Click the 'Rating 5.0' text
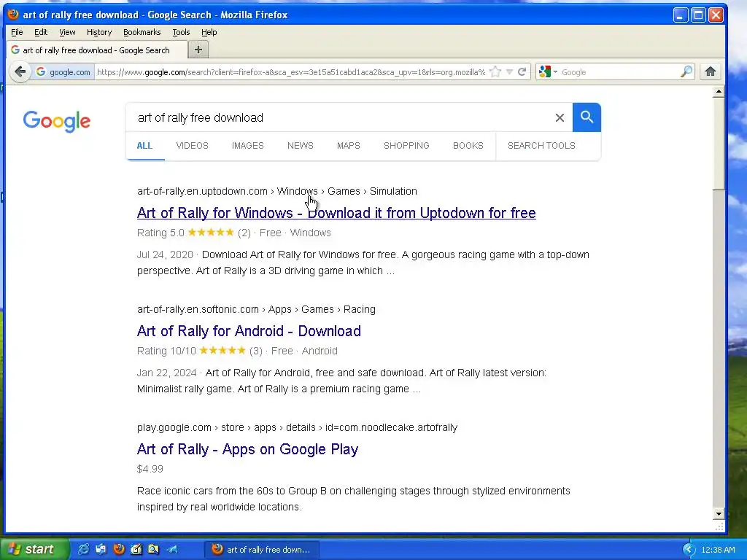The height and width of the screenshot is (560, 747). click(x=160, y=233)
